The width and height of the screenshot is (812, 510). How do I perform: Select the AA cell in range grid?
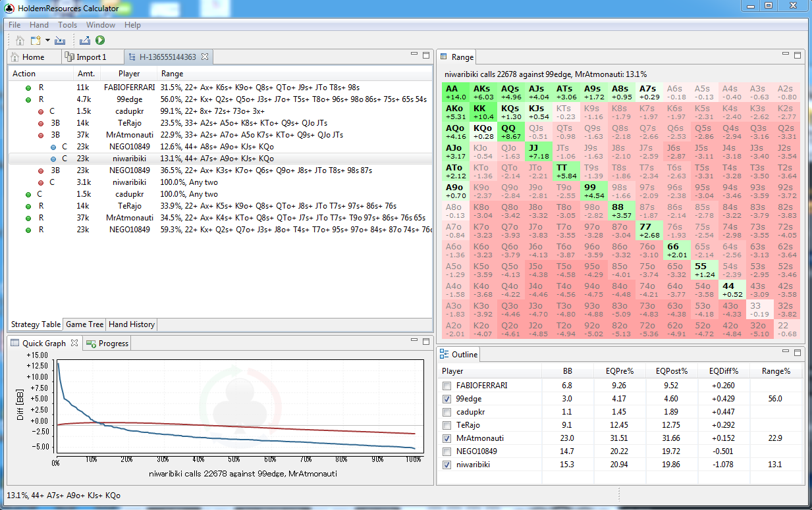tap(454, 92)
